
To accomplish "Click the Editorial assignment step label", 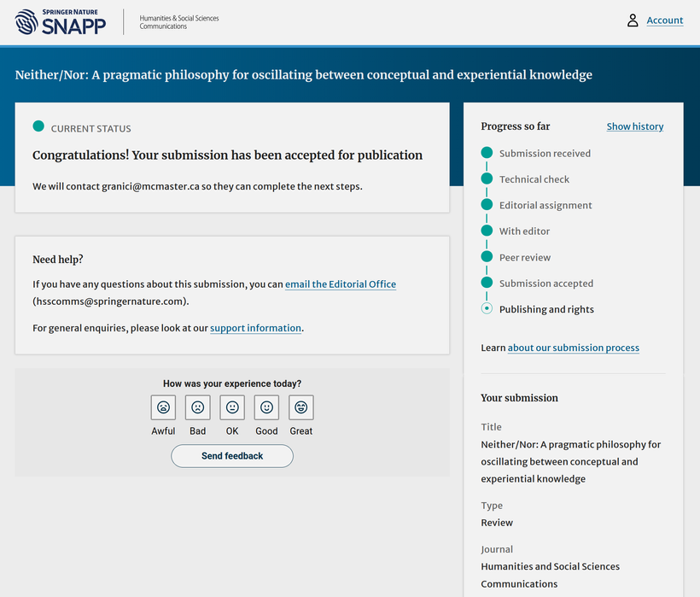I will [545, 205].
